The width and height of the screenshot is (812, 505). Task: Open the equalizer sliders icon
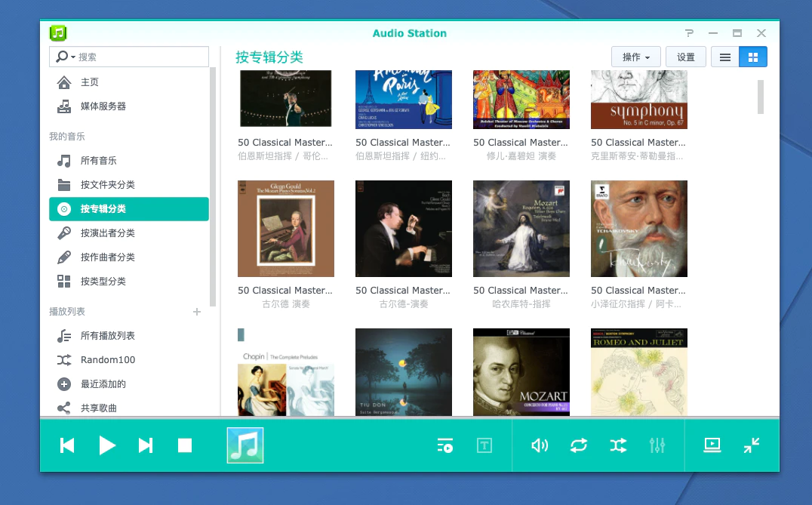657,445
